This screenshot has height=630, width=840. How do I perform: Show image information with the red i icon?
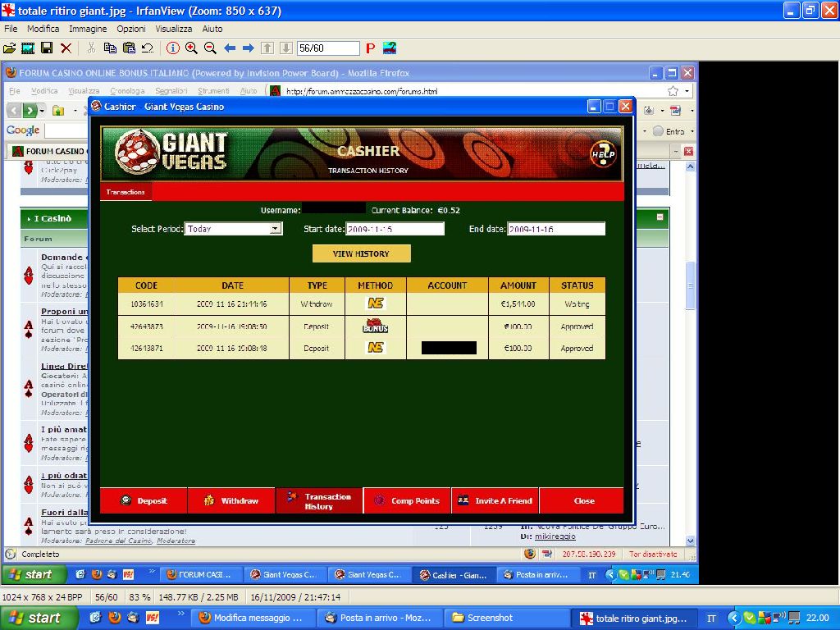(x=172, y=48)
